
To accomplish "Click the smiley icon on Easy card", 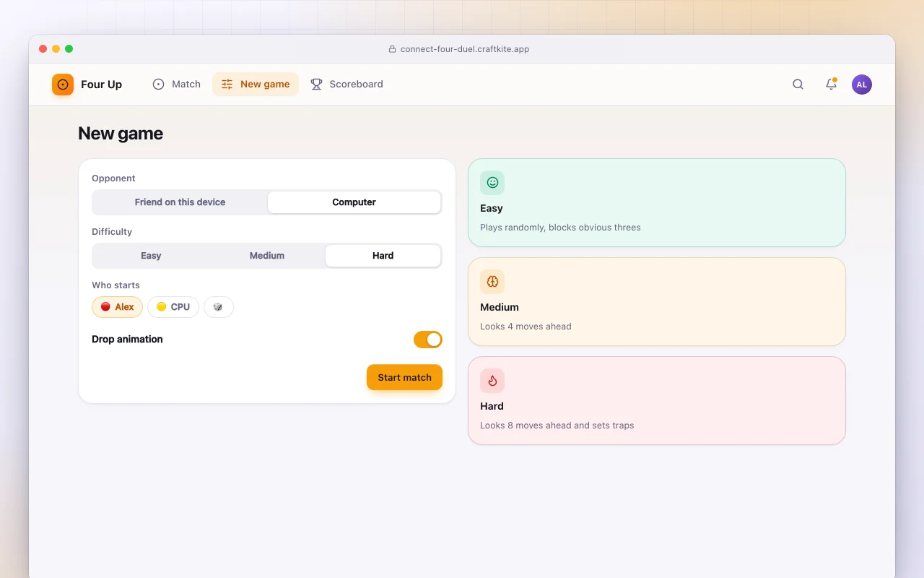I will [492, 183].
